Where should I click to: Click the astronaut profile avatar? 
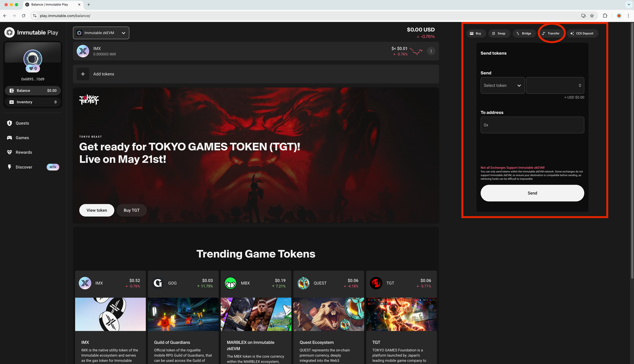coord(33,59)
